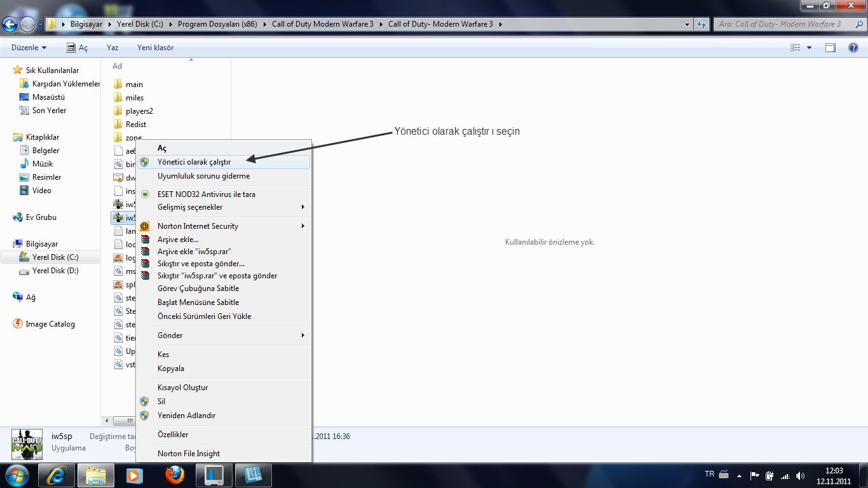Open the Windows Start button
The image size is (868, 488).
(x=17, y=475)
